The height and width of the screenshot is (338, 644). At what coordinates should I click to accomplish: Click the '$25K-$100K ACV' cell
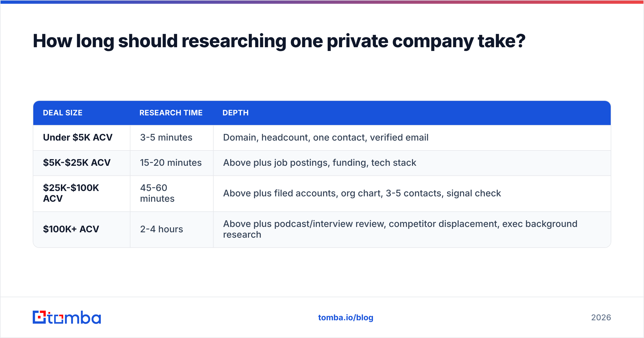click(82, 193)
